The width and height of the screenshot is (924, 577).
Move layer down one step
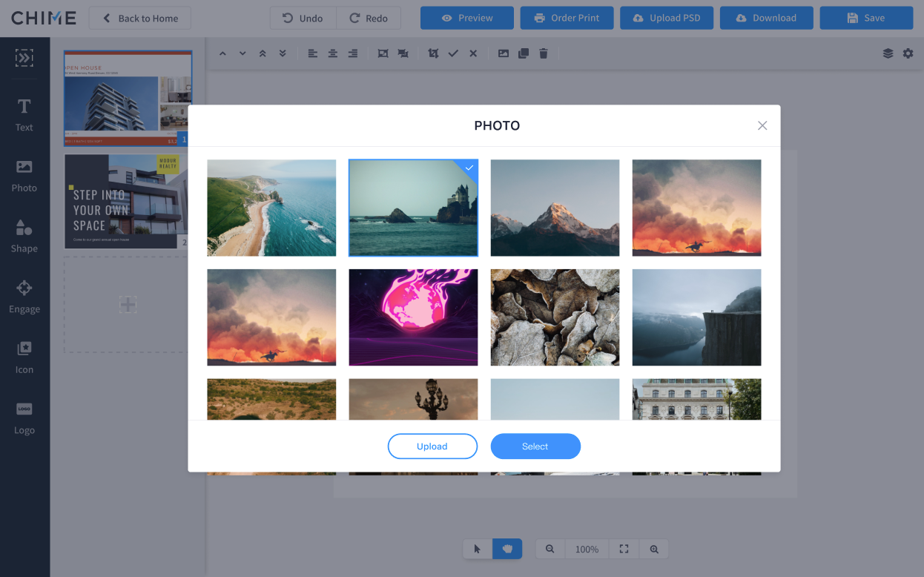point(242,53)
